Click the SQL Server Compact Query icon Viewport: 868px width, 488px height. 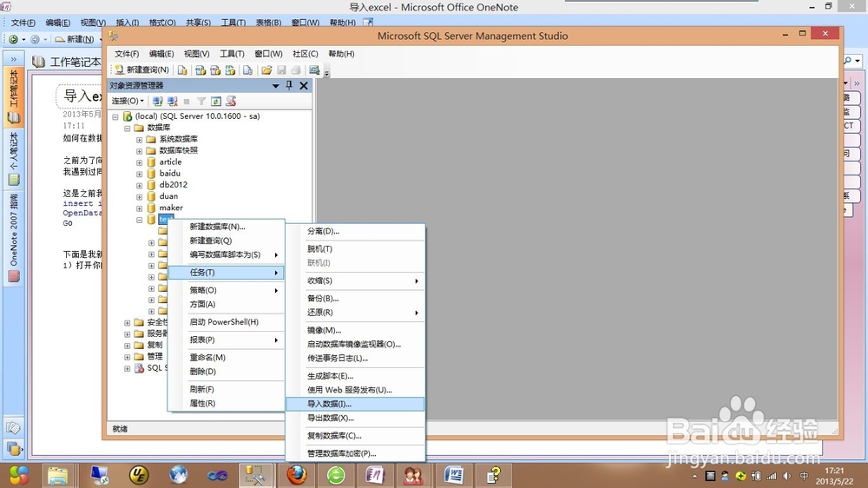click(x=248, y=70)
